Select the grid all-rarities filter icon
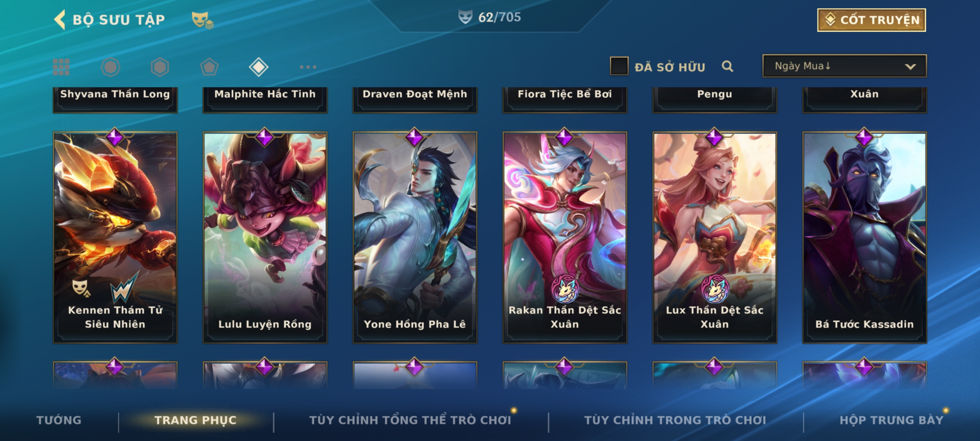 (x=61, y=67)
